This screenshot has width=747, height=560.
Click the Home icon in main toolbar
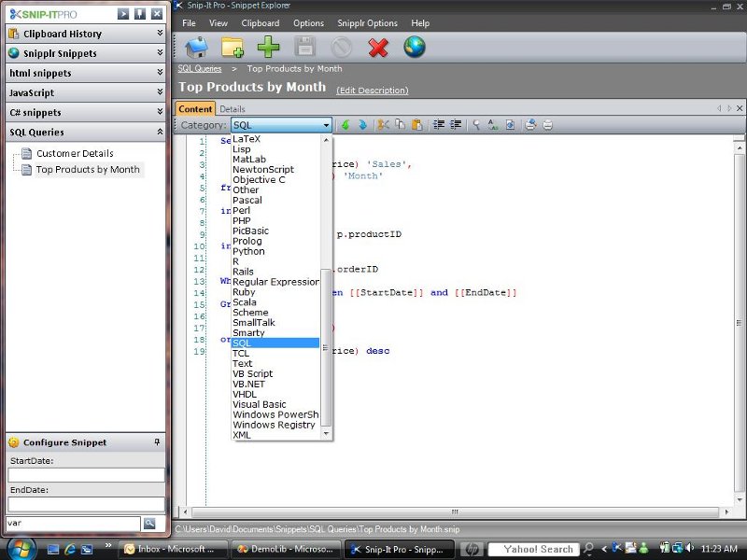pyautogui.click(x=197, y=47)
